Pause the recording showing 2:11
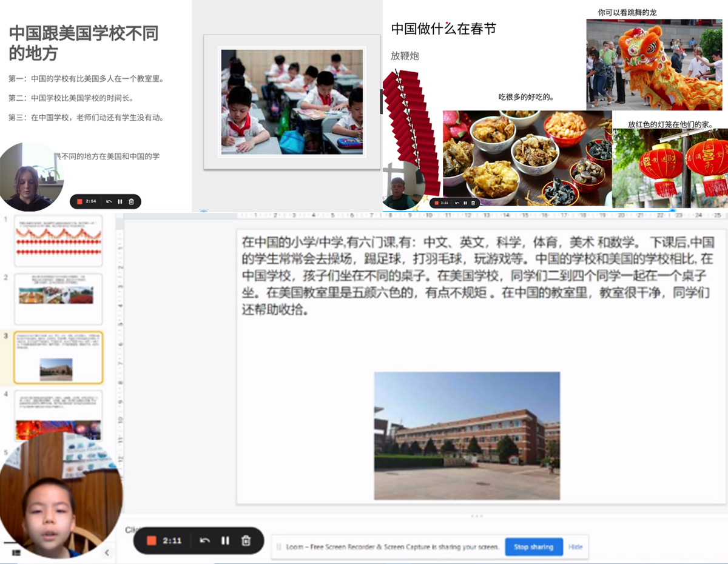The width and height of the screenshot is (728, 564). pos(225,540)
